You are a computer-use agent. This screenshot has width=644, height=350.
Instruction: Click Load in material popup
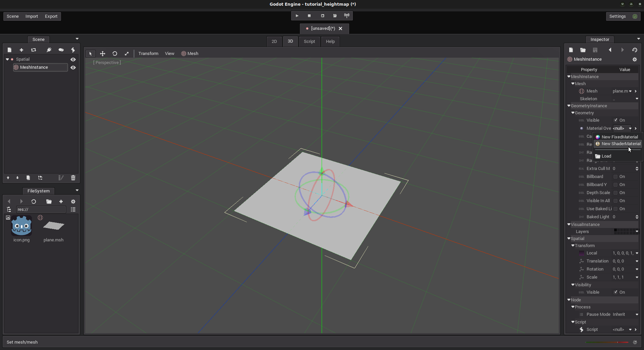pos(618,156)
